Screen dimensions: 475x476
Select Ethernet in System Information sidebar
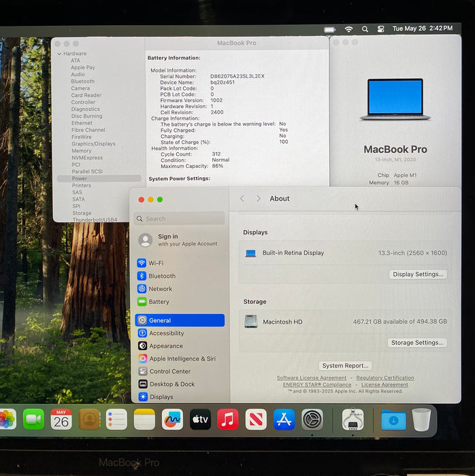[x=82, y=123]
